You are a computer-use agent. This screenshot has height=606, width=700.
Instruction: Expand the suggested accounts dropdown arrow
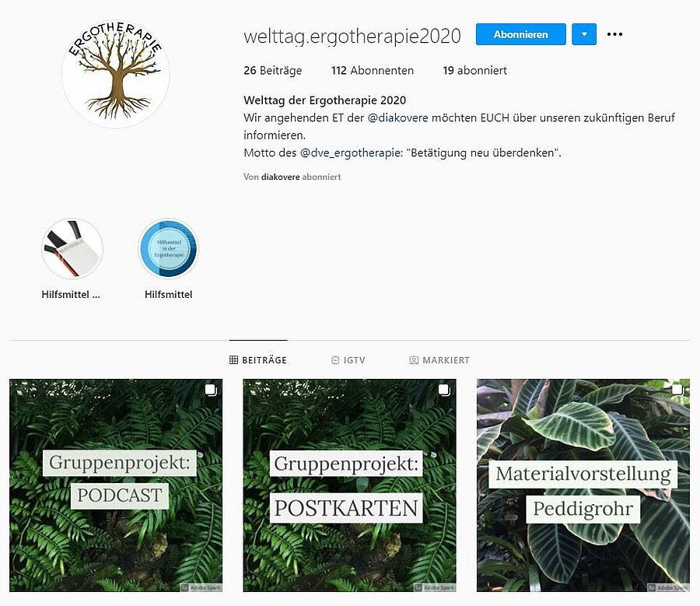(x=584, y=34)
